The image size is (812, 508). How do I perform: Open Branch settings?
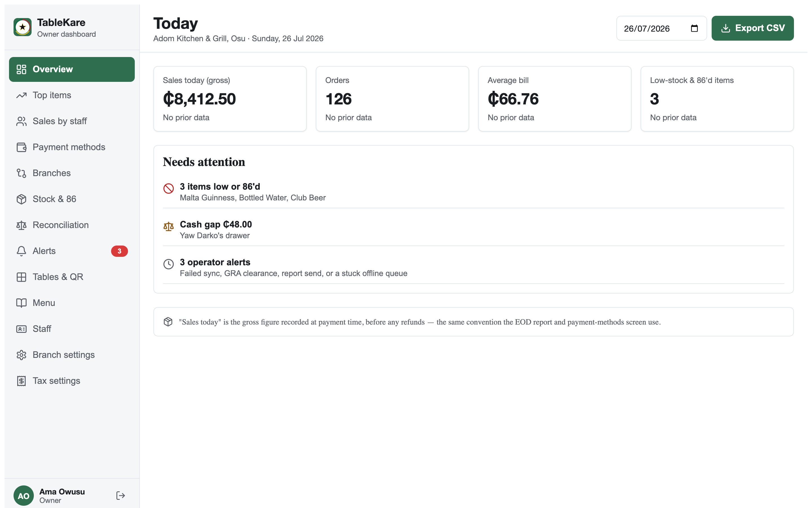(x=72, y=355)
